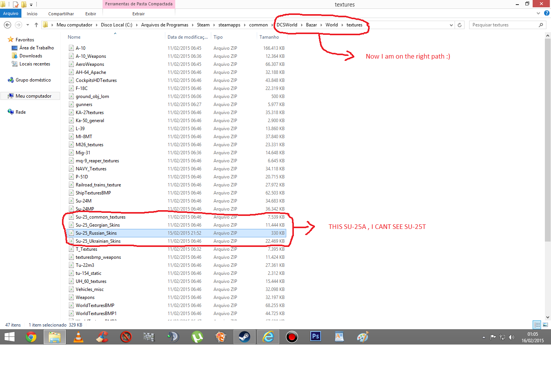Select Ferramentas de Pasta Compactada tab

(x=139, y=4)
